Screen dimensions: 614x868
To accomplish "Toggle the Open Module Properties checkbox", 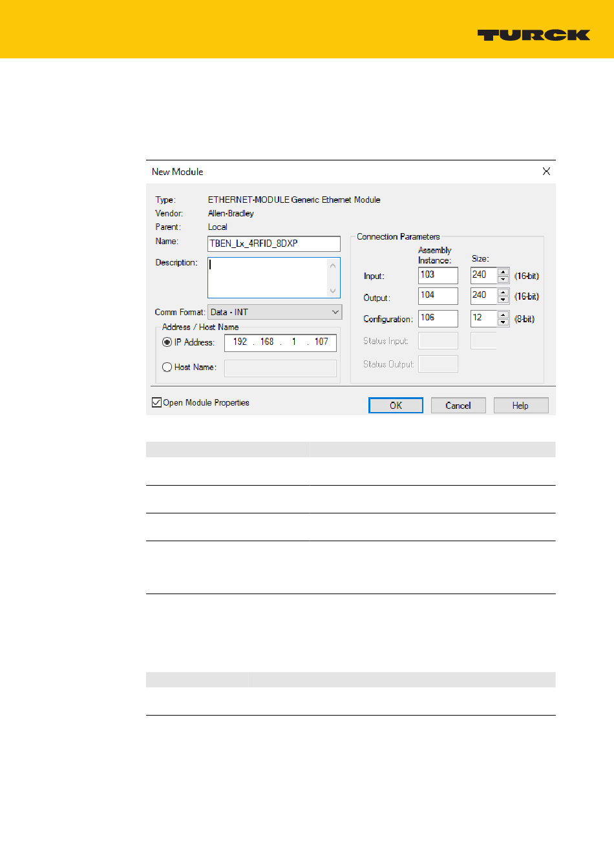I will point(156,402).
